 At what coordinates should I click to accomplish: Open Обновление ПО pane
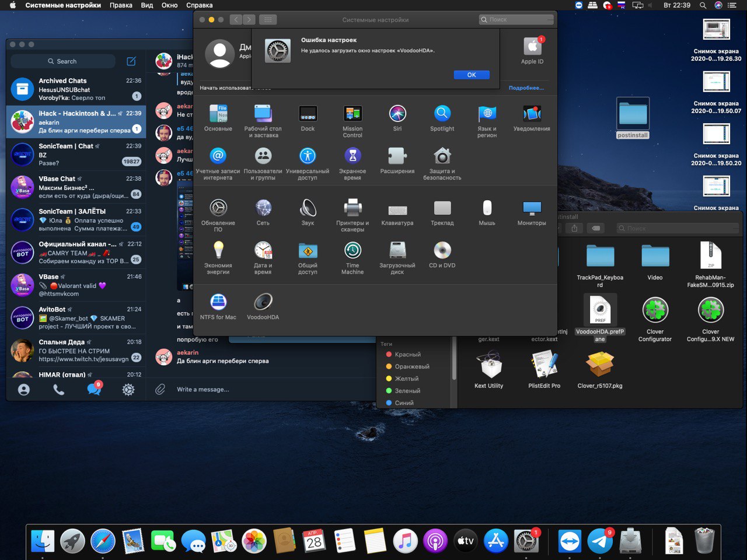click(218, 215)
